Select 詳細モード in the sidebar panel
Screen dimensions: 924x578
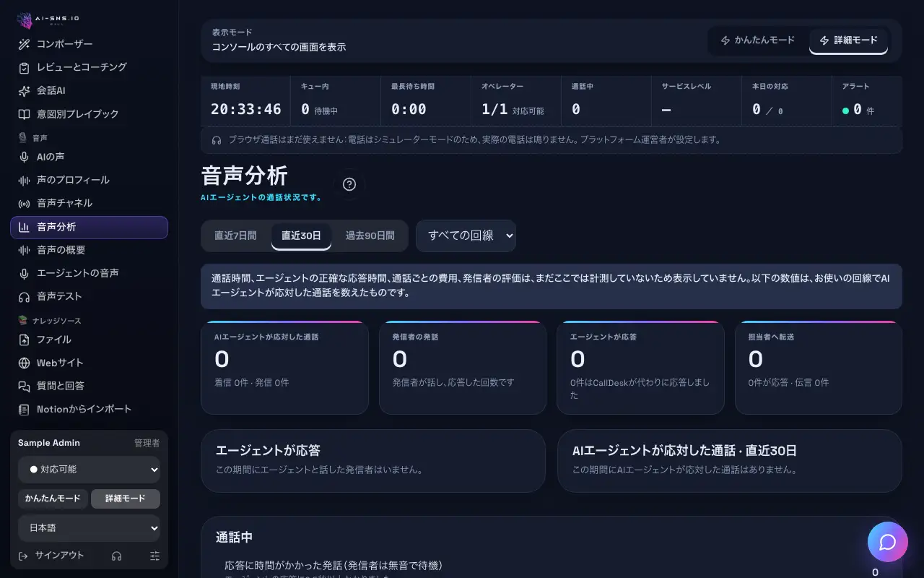click(126, 499)
